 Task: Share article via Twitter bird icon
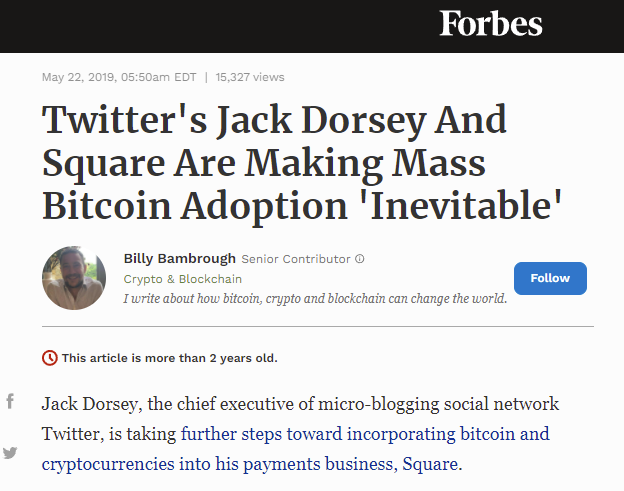10,453
